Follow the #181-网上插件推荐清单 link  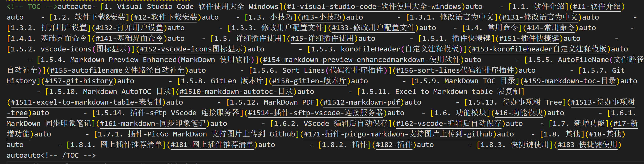click(x=212, y=144)
